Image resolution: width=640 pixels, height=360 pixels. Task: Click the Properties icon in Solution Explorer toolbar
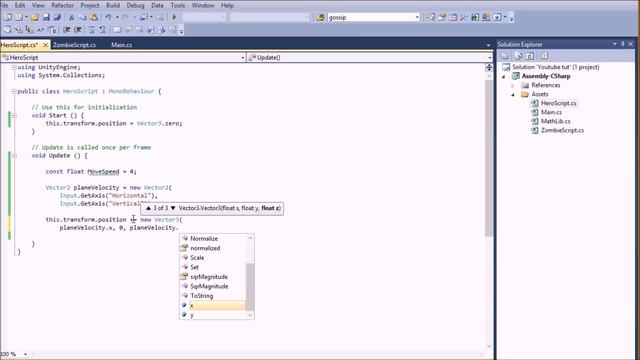coord(505,56)
